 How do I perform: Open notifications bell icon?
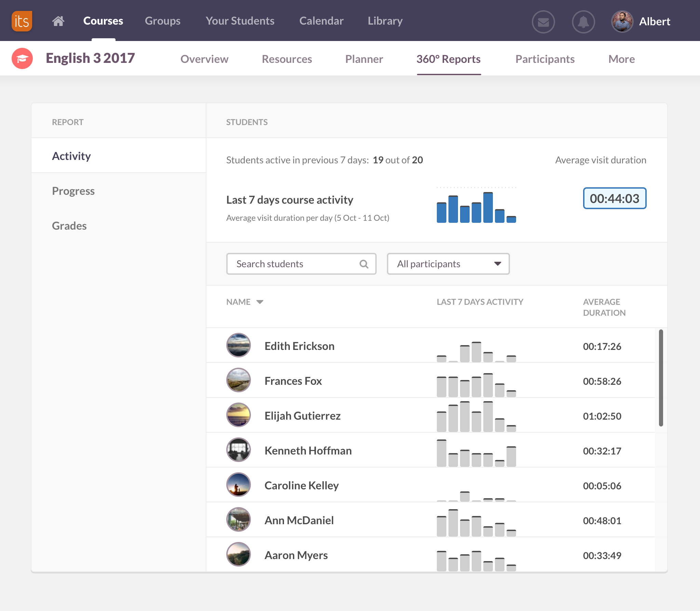[x=583, y=22]
